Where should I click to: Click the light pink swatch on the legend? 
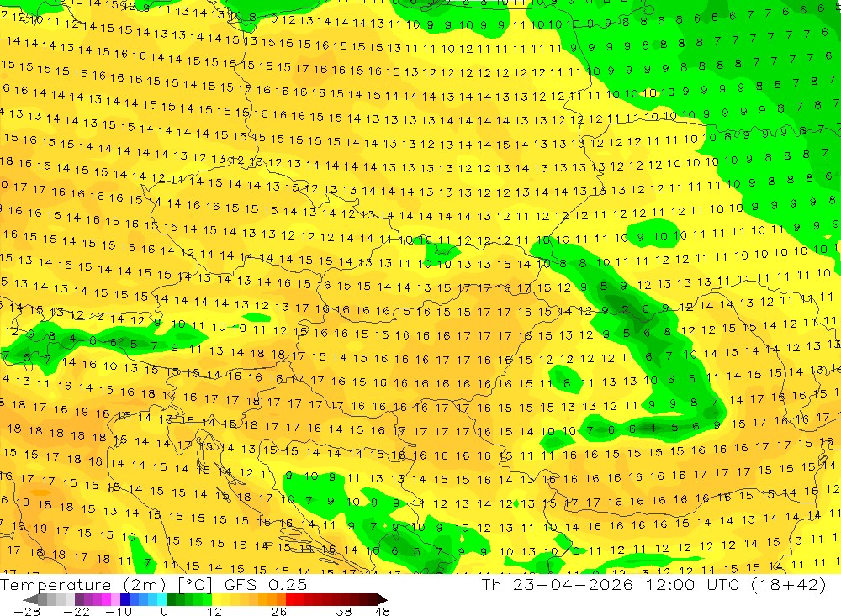click(115, 599)
